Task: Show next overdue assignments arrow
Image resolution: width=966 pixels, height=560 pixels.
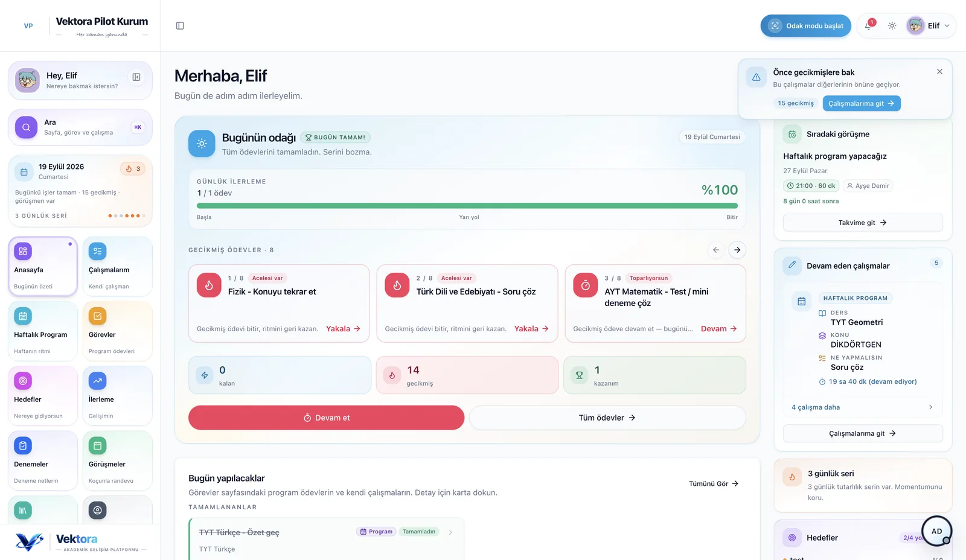Action: tap(737, 250)
